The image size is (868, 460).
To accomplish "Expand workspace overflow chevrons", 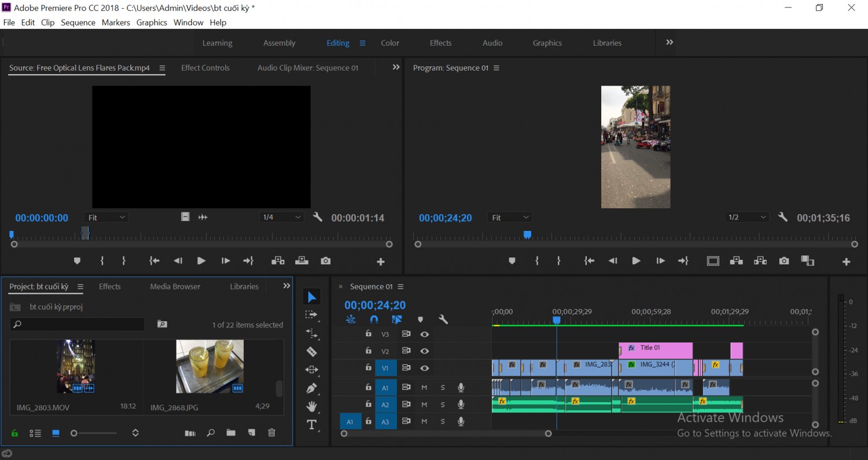I will pos(670,42).
